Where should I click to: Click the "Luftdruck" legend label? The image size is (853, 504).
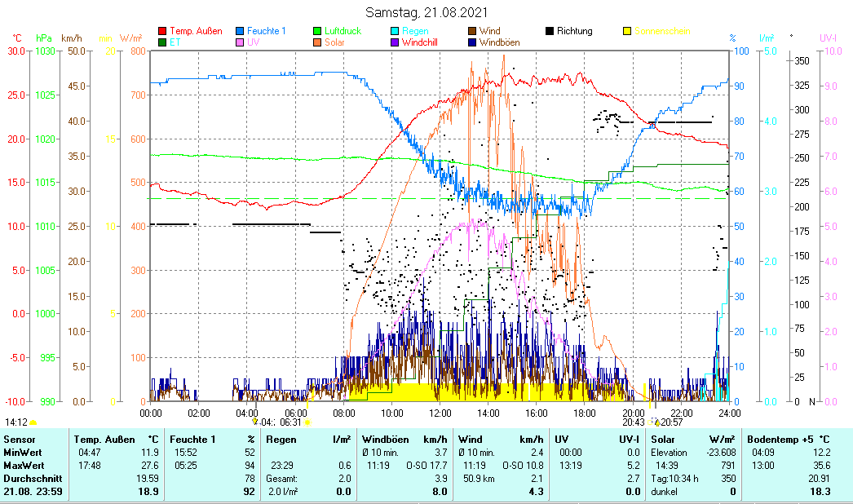tap(343, 31)
